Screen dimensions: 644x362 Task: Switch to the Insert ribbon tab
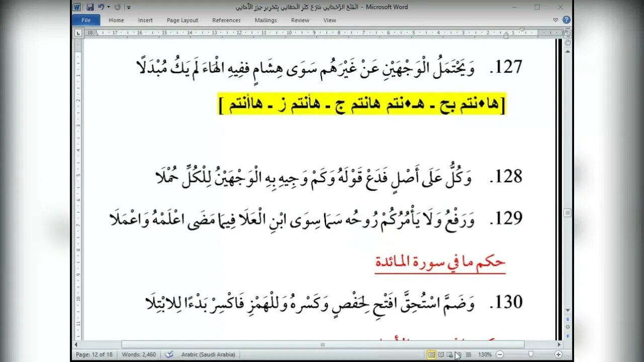tap(145, 20)
